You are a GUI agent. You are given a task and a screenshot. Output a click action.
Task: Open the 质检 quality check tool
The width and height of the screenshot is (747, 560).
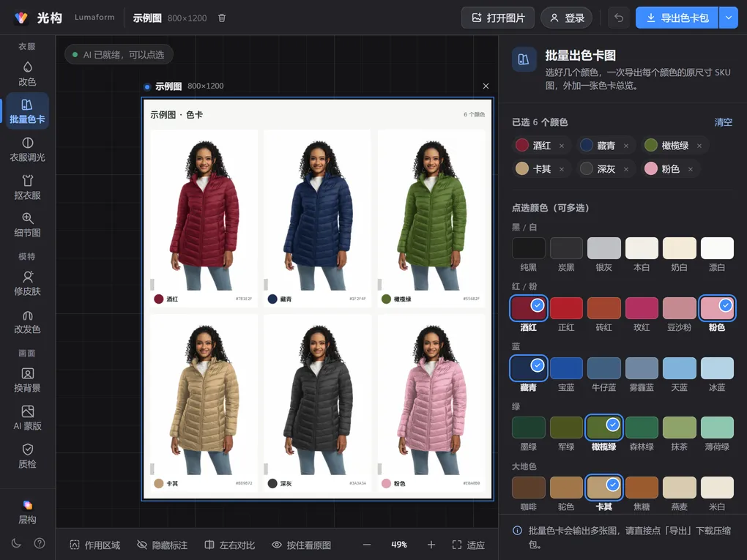pos(27,456)
